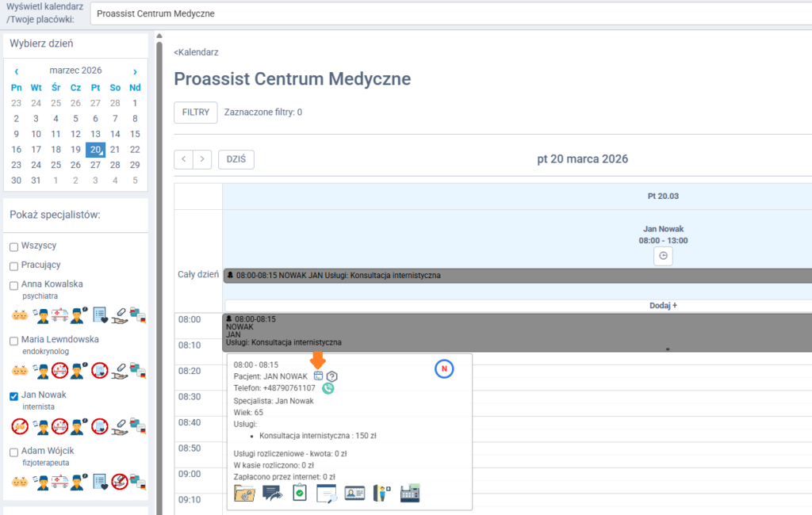Click the red N status circle
This screenshot has width=812, height=515.
pyautogui.click(x=444, y=368)
